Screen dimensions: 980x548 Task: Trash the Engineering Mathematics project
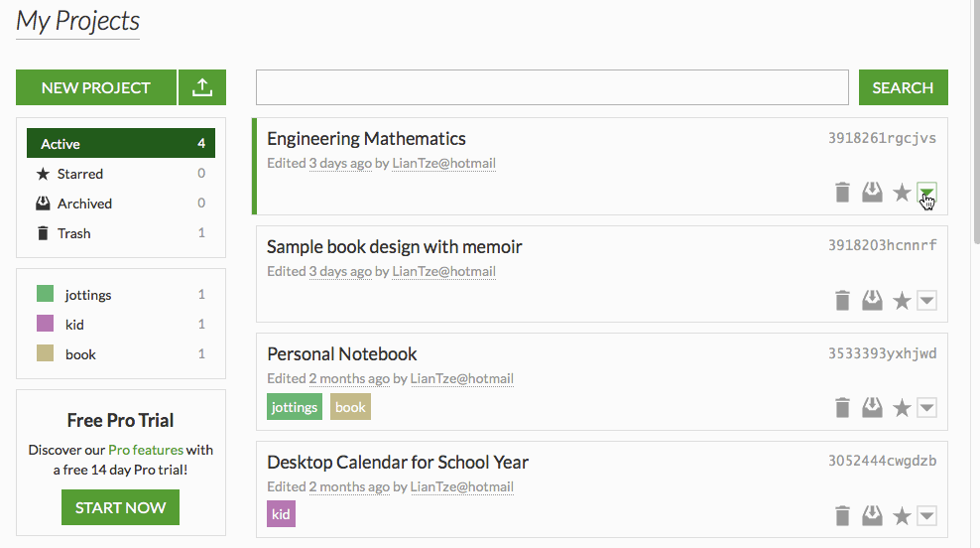(842, 193)
